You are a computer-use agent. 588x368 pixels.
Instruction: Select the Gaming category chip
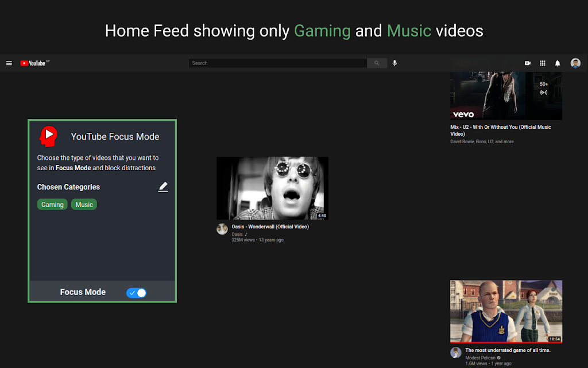point(52,204)
